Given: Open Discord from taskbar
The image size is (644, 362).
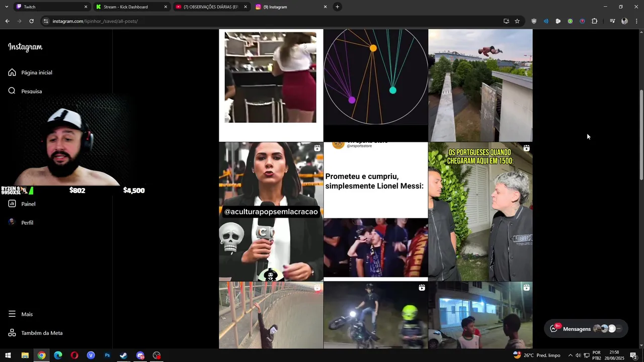Looking at the screenshot, I should coord(140,355).
